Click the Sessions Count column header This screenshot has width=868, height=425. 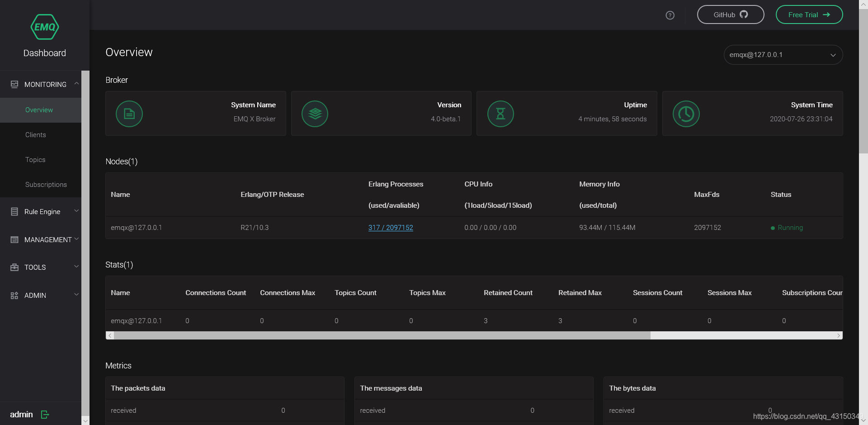click(657, 293)
